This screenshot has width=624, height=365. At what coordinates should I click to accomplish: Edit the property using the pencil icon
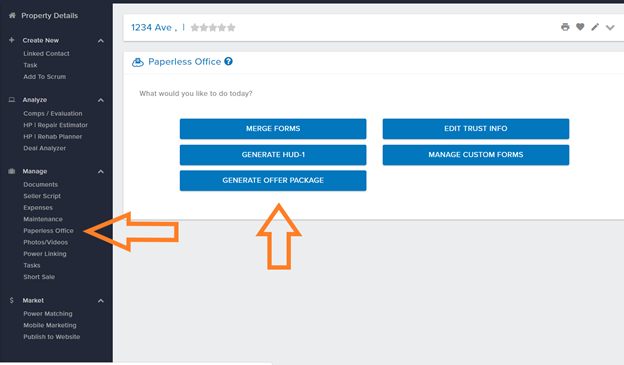pyautogui.click(x=595, y=27)
